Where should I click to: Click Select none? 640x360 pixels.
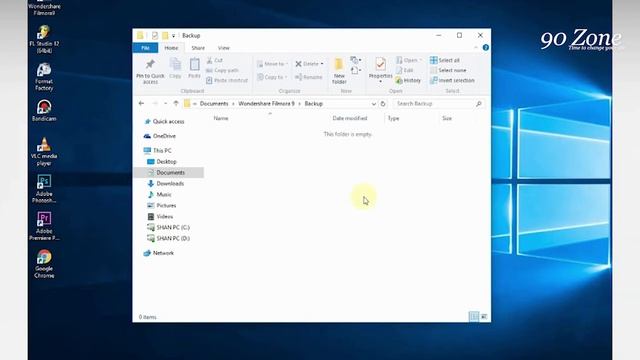448,70
